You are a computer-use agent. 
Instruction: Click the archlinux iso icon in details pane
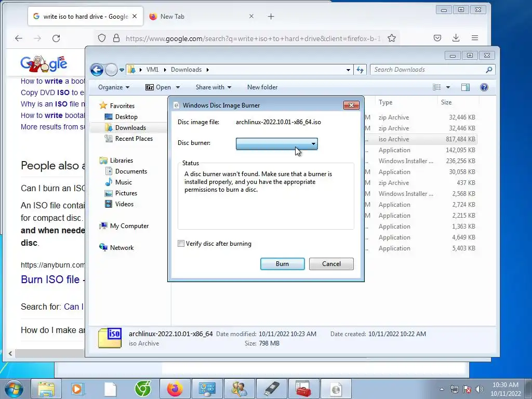tap(110, 338)
